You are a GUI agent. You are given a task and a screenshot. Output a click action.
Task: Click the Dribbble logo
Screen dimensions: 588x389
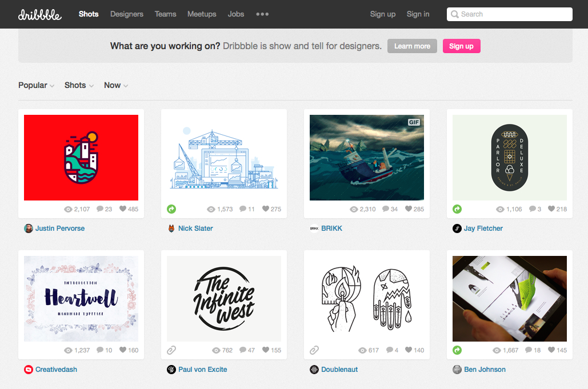click(x=39, y=14)
